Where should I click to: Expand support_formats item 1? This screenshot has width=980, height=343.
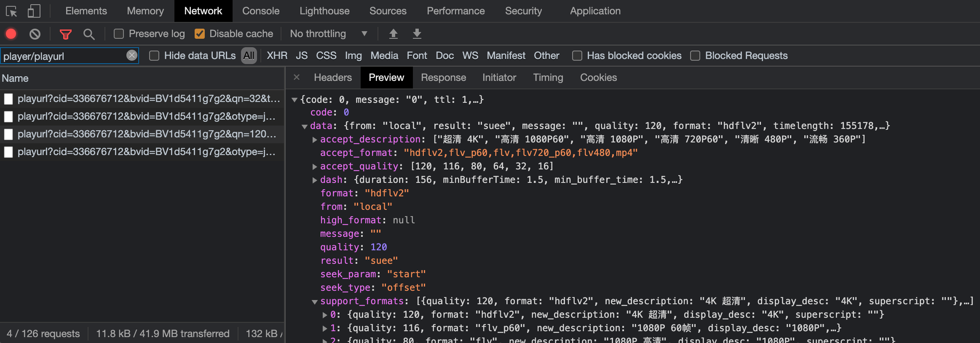coord(325,328)
